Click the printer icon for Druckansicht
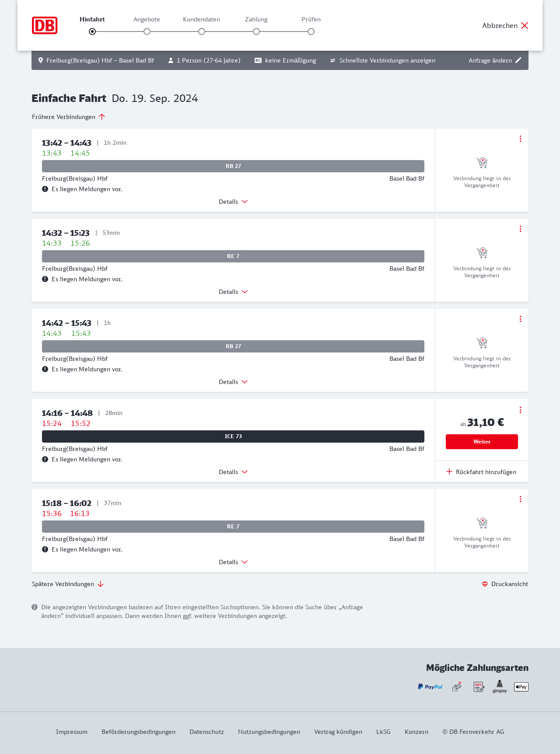 [485, 584]
